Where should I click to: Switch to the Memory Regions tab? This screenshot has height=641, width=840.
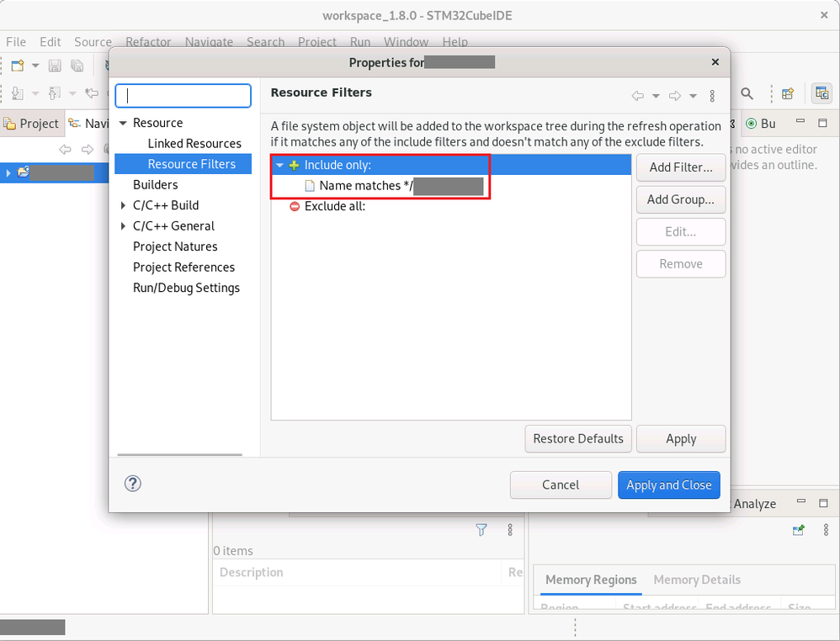click(591, 580)
